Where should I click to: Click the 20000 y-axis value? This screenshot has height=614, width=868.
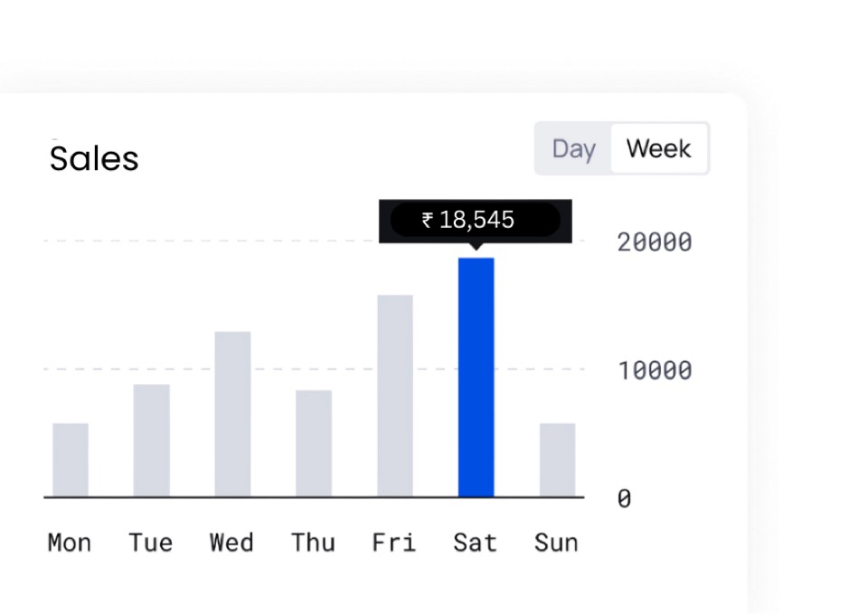[x=655, y=242]
